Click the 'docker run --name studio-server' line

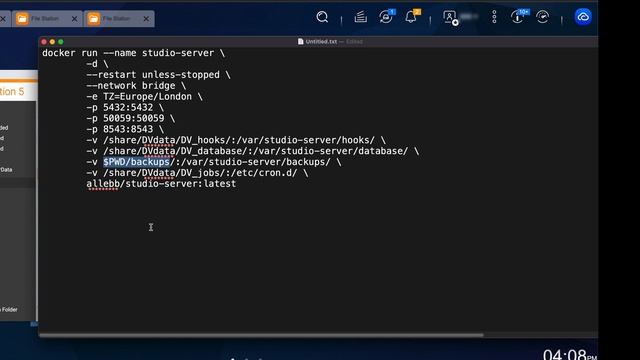pos(133,53)
